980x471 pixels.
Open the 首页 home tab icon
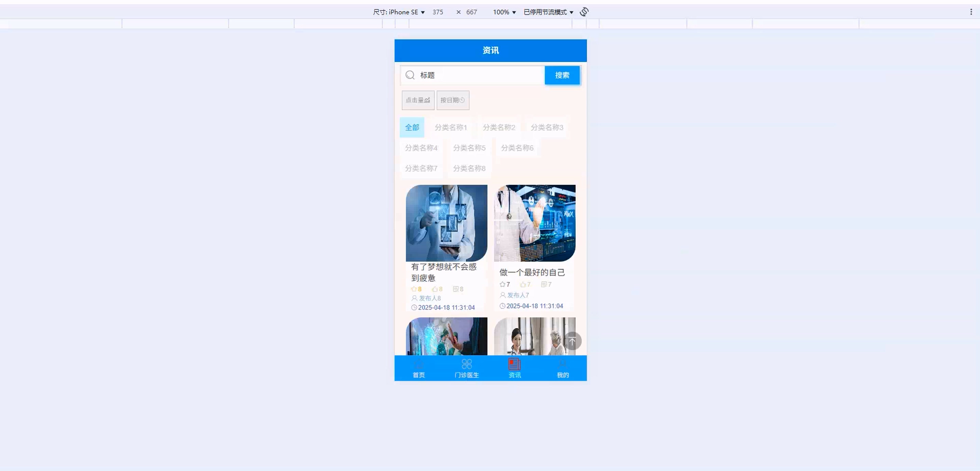pos(419,364)
